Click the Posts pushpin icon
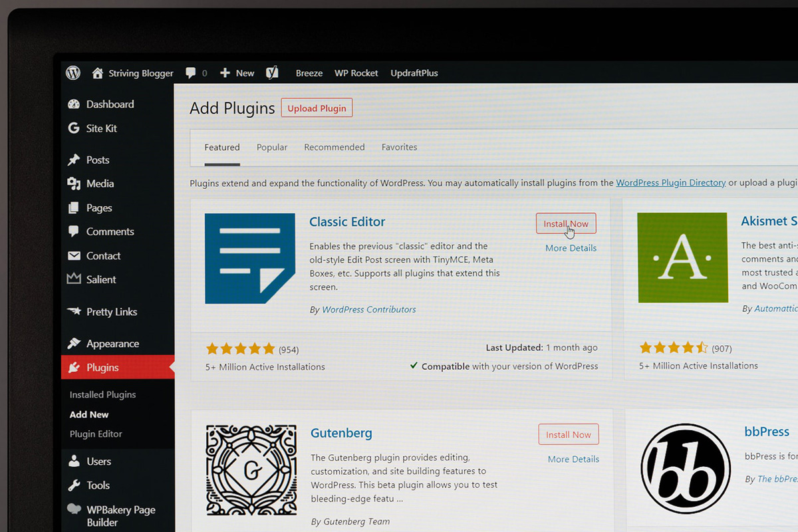Image resolution: width=798 pixels, height=532 pixels. click(x=74, y=160)
